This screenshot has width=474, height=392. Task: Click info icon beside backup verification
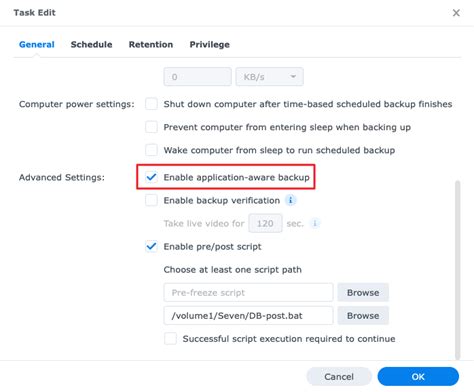click(x=291, y=200)
